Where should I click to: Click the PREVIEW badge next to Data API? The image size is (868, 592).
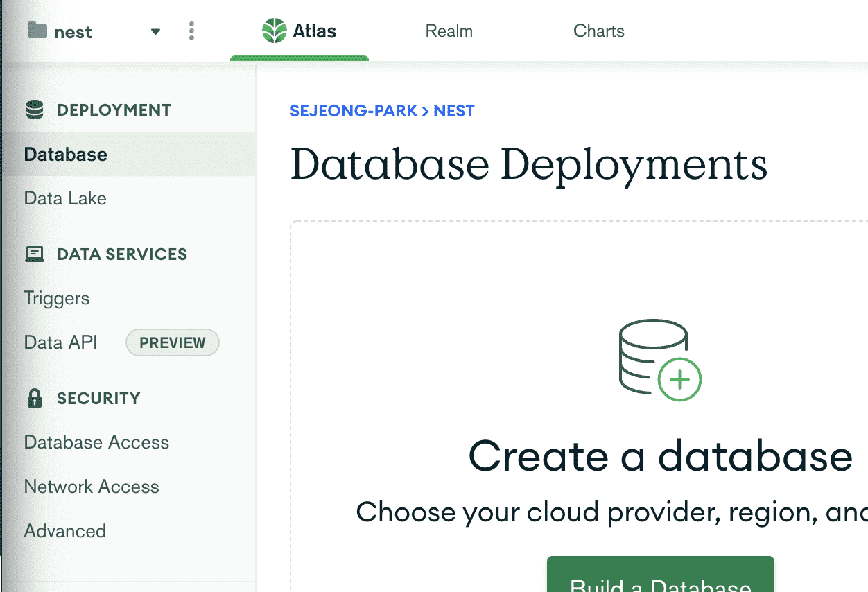pyautogui.click(x=173, y=343)
